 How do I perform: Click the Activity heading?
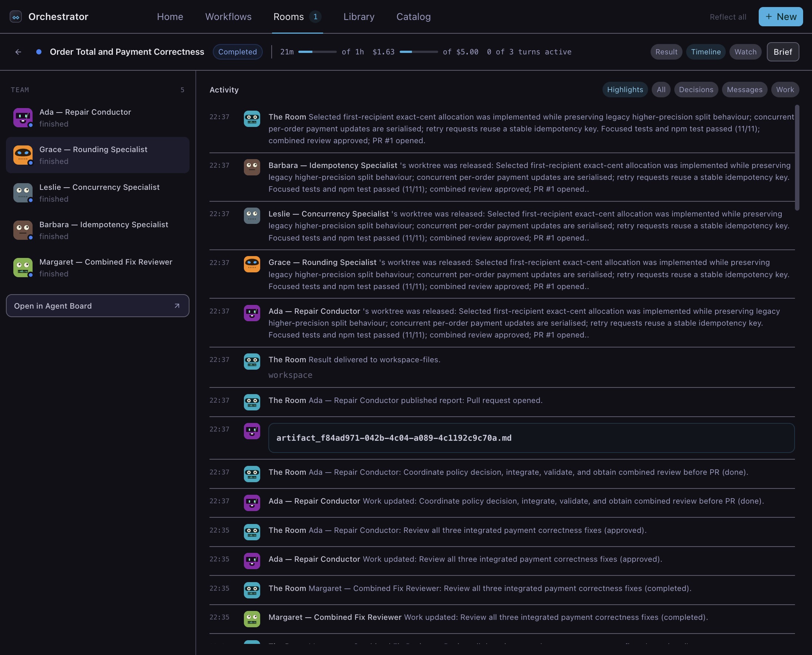[224, 90]
